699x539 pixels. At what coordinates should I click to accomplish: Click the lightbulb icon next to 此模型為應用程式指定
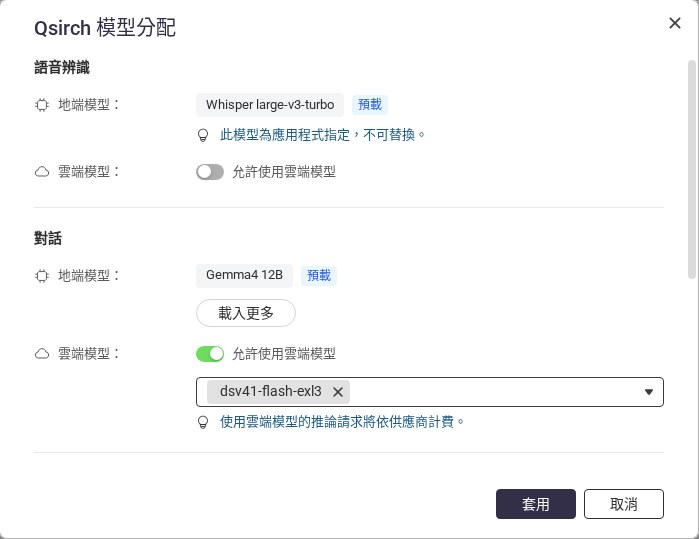point(203,135)
